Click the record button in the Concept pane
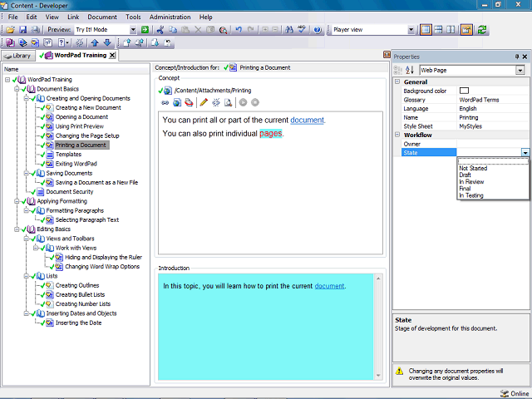This screenshot has width=532, height=399. coord(255,102)
